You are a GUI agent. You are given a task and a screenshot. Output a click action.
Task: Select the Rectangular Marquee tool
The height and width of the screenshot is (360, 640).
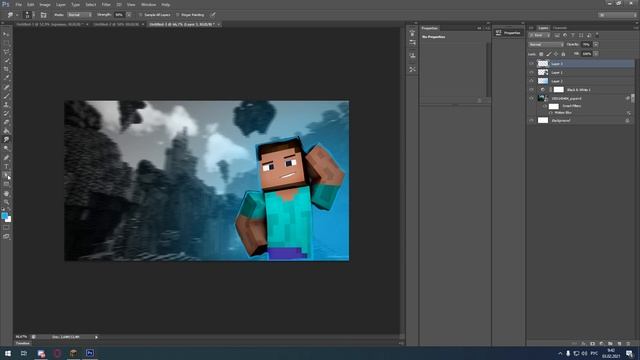[6, 43]
